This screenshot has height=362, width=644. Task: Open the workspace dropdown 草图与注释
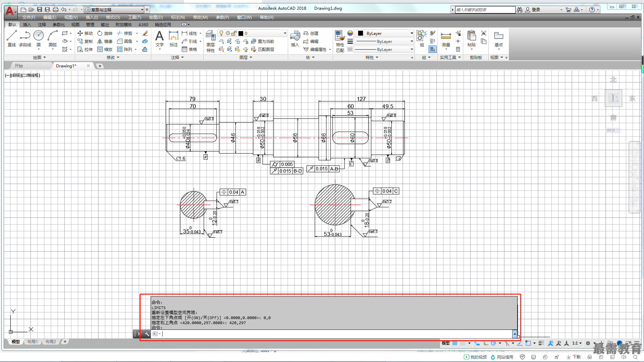pyautogui.click(x=114, y=10)
